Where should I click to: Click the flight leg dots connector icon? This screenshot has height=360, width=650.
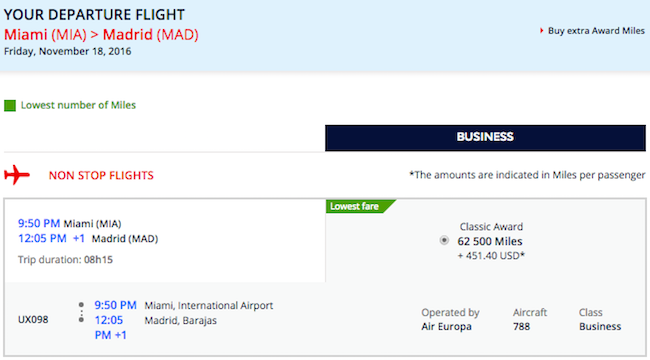81,312
